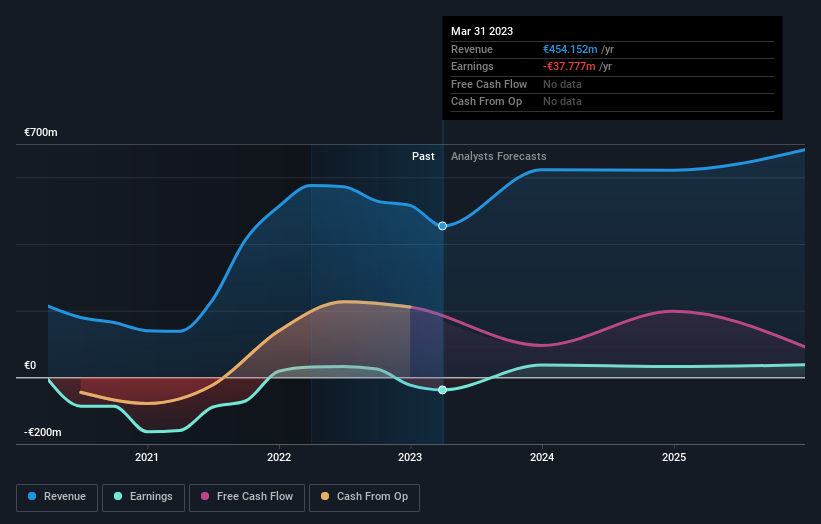Toggle the Cash From Op legend button
This screenshot has width=821, height=524.
364,497
